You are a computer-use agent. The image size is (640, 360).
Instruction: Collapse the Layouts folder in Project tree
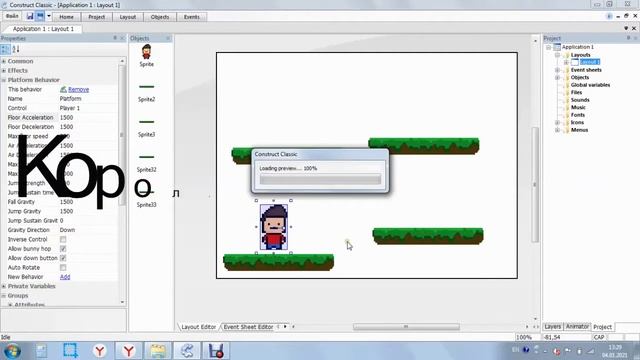point(558,55)
